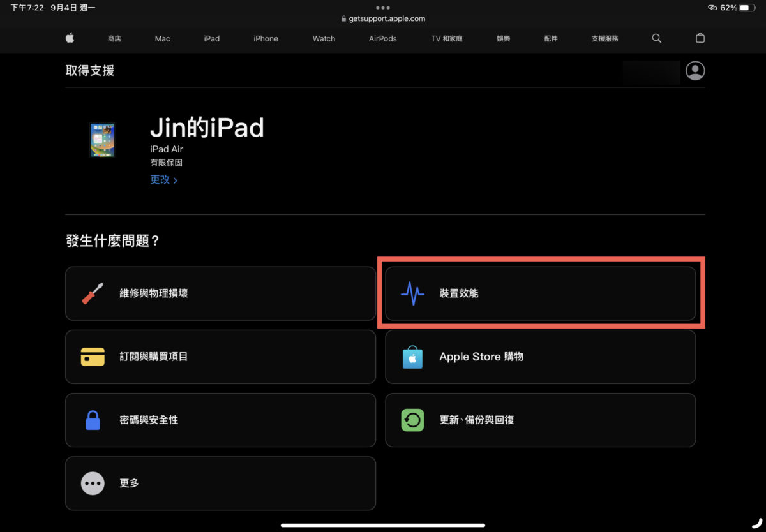Tap the 9月4日 週一 date
Viewport: 766px width, 532px height.
[x=73, y=8]
